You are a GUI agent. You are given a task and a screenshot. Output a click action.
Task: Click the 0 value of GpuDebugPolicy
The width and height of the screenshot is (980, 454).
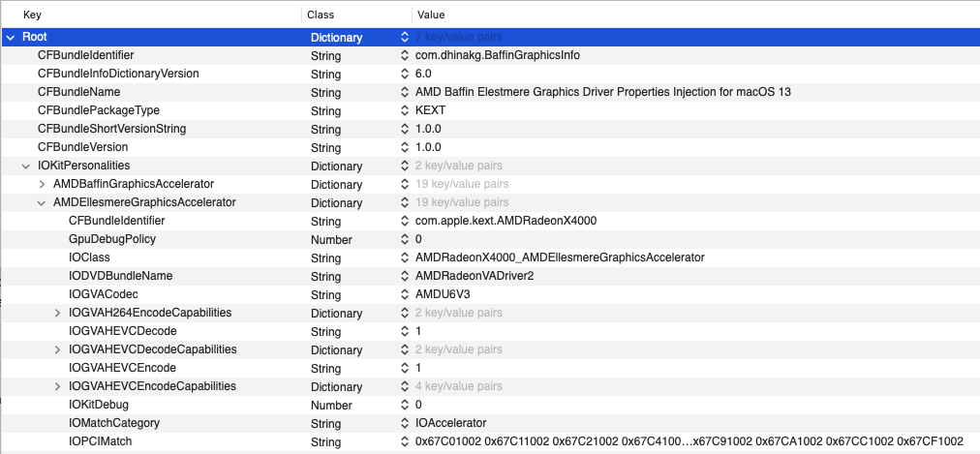pos(418,239)
